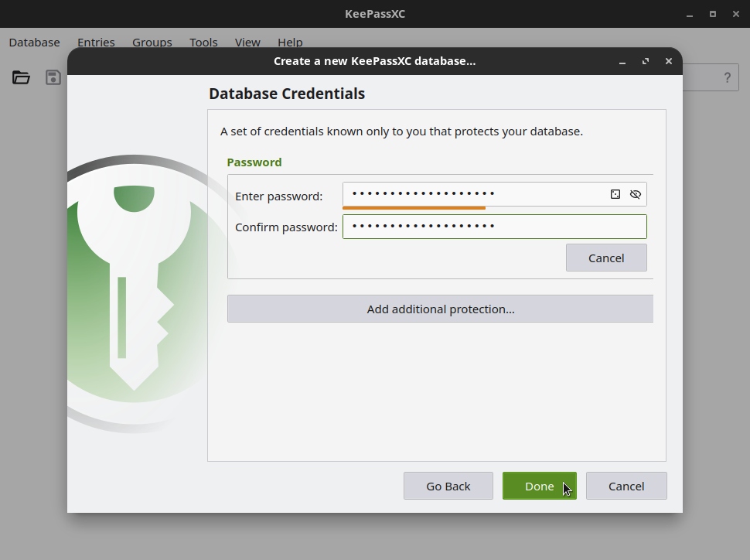Viewport: 750px width, 560px height.
Task: Click the 'Enter password:' label
Action: 279,196
